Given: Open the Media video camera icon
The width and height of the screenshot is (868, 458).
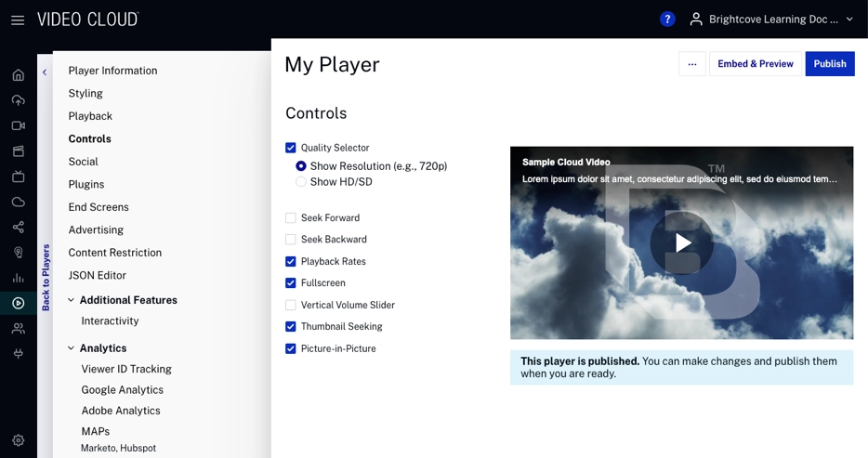Looking at the screenshot, I should coord(18,125).
